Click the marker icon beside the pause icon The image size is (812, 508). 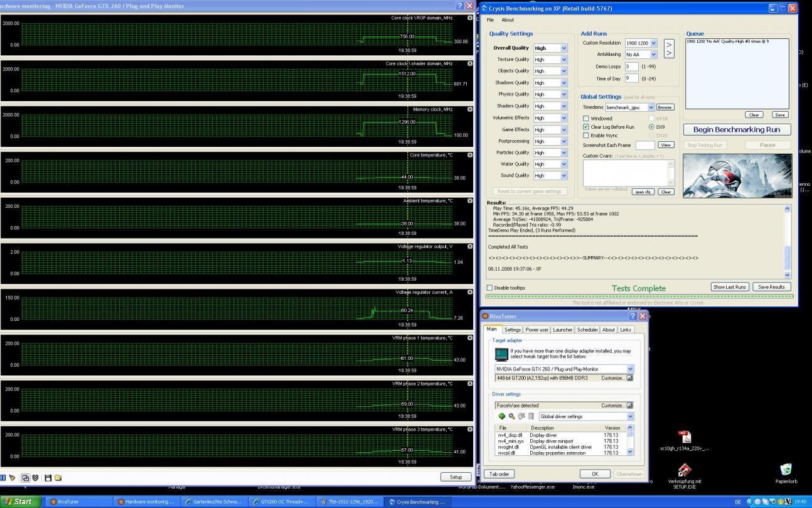click(x=12, y=478)
